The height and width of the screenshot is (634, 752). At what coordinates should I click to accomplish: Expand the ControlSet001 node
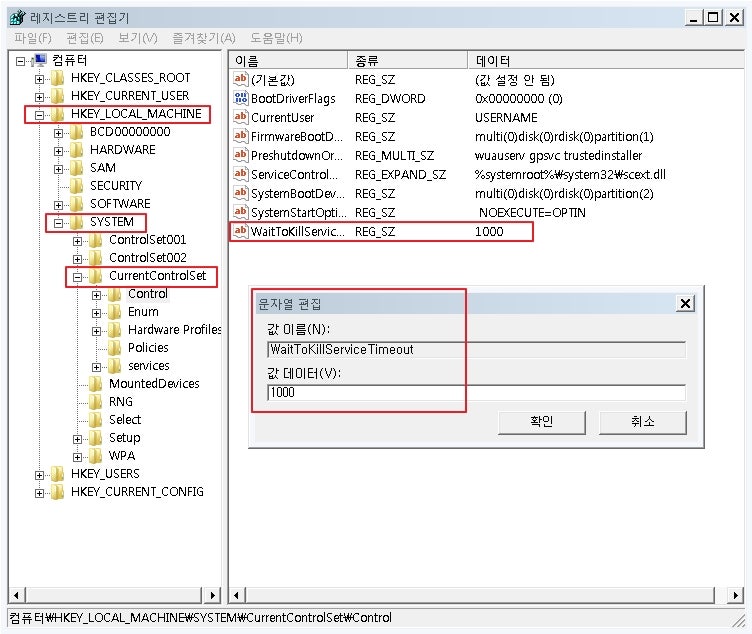77,241
